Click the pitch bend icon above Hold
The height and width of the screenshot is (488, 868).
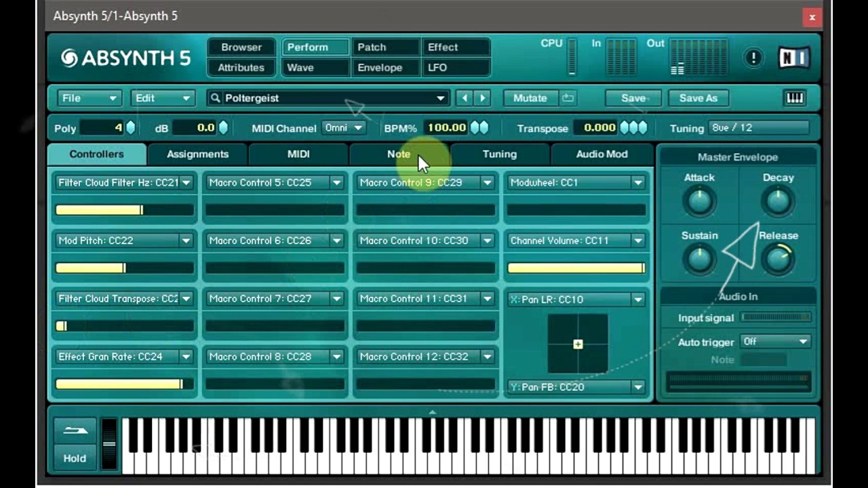(75, 430)
